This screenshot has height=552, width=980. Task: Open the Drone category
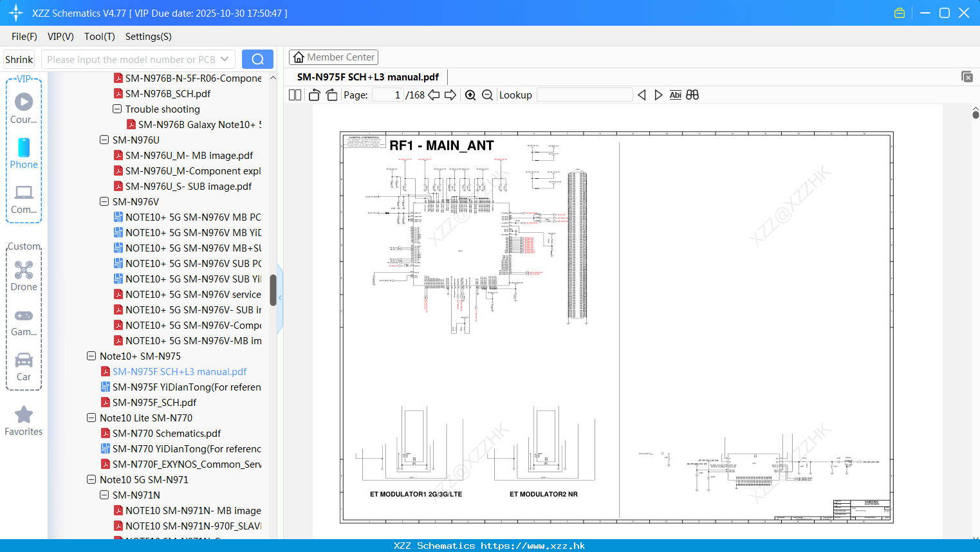[x=24, y=276]
